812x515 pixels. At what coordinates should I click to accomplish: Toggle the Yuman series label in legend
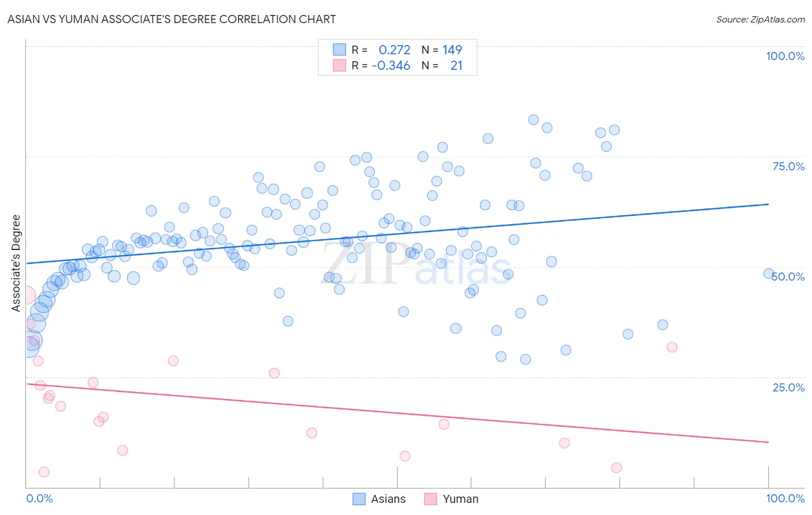point(460,499)
